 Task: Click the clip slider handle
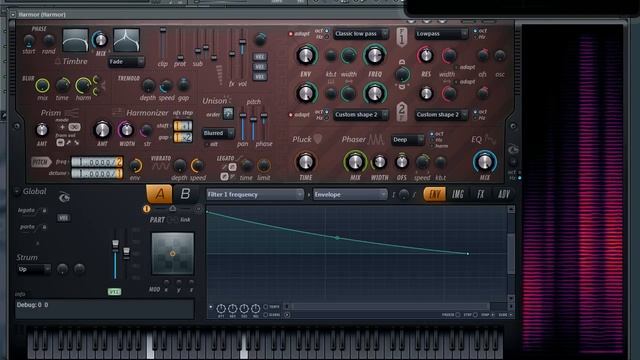point(163,31)
